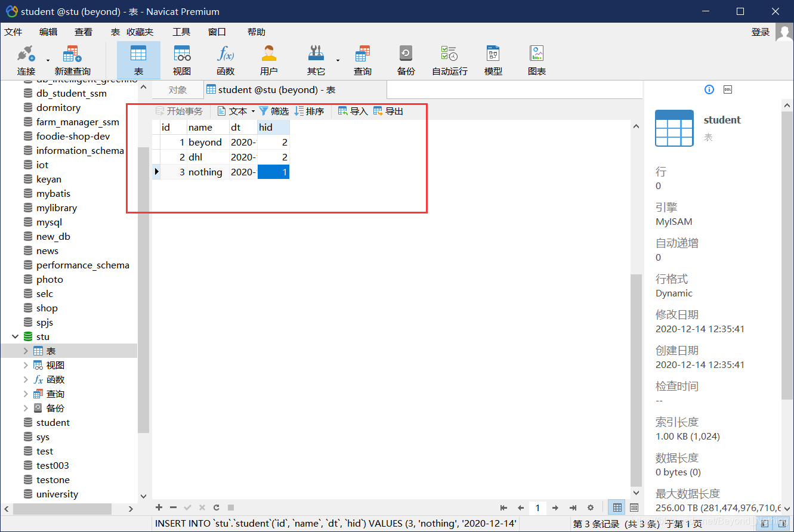
Task: Click the 排序 (Sort) icon above the grid
Action: coord(308,110)
